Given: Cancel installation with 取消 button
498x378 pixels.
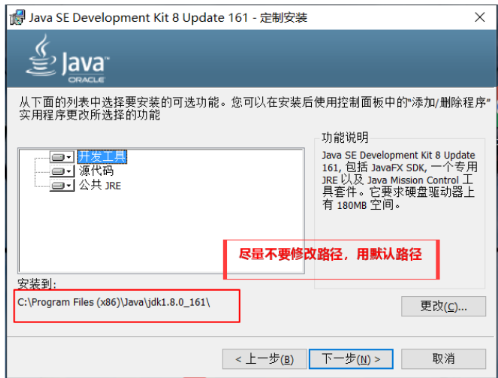Looking at the screenshot, I should (x=443, y=359).
